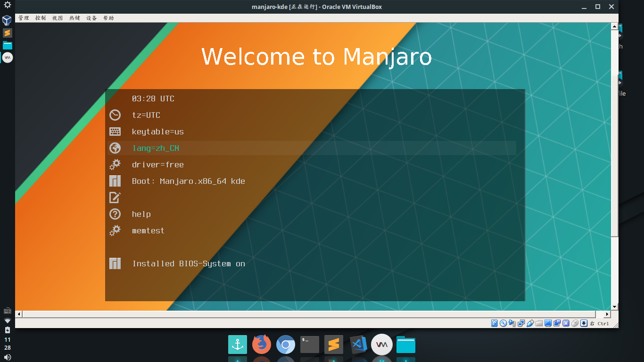Click the panel clock showing 11 28
The width and height of the screenshot is (644, 362).
coord(7,344)
